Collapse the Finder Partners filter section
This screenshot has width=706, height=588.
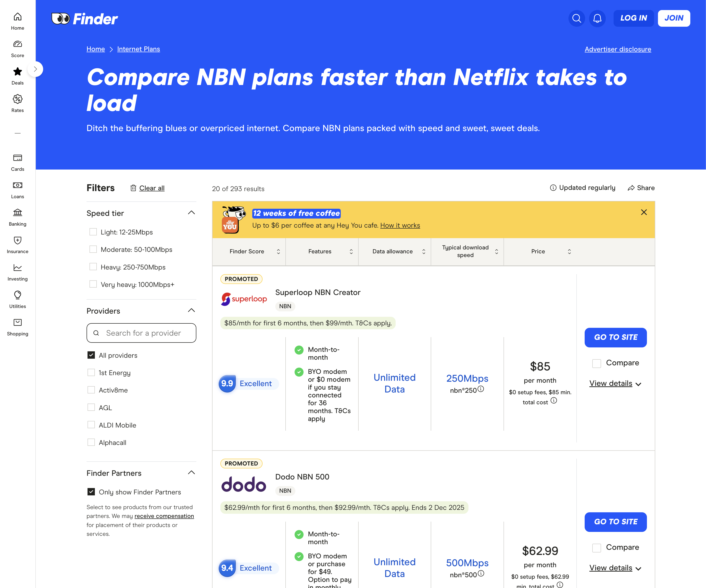coord(191,473)
